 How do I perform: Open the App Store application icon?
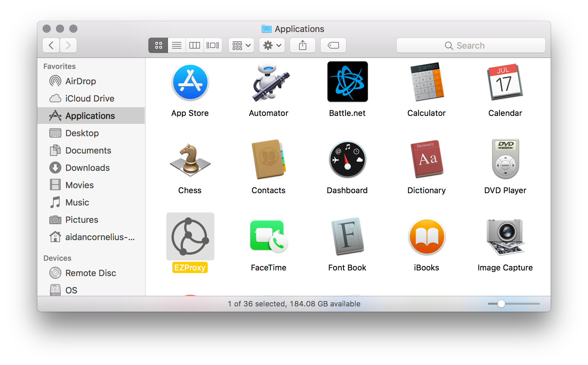tap(190, 82)
